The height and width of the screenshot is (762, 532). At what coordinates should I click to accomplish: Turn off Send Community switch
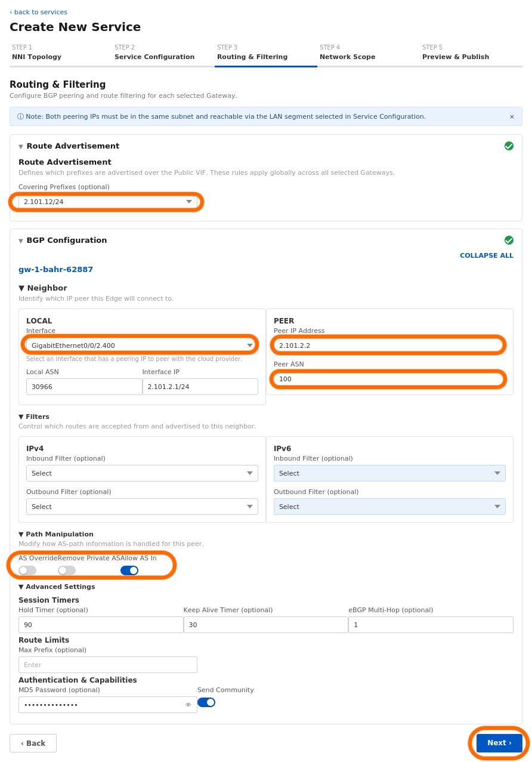[206, 702]
